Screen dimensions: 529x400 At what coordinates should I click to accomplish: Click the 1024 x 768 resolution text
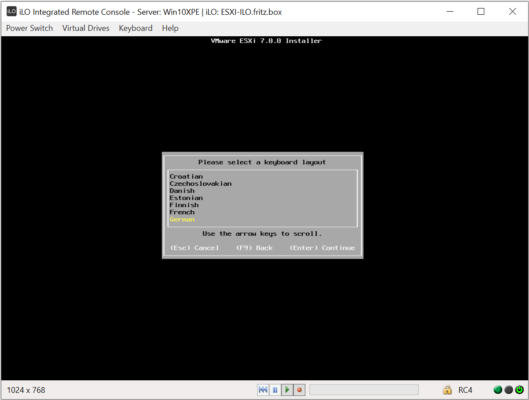(x=26, y=390)
